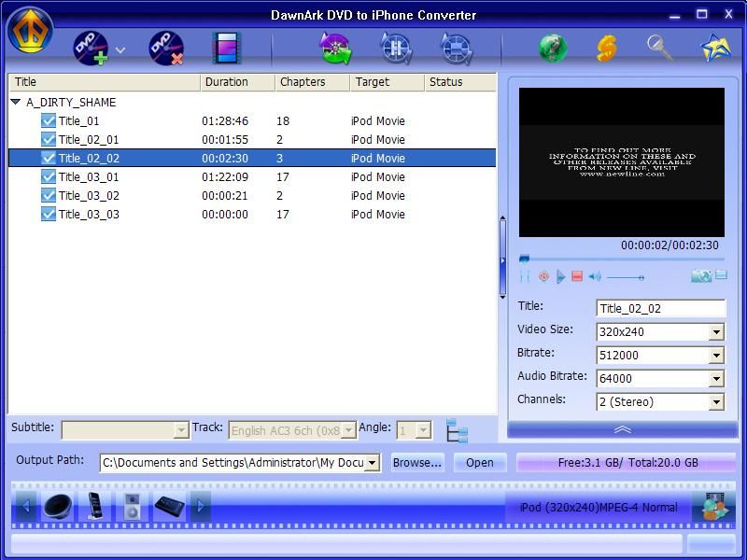The image size is (747, 560).
Task: Click the profile settings icon beside iPod profile
Action: click(714, 506)
